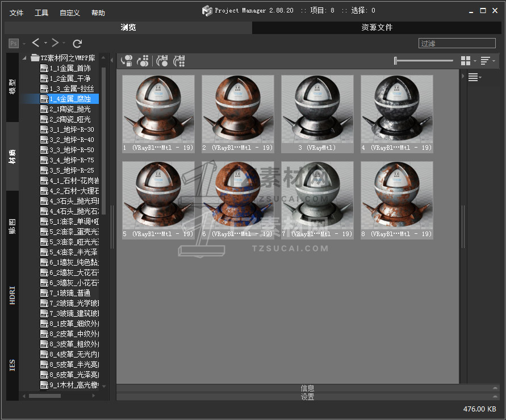The height and width of the screenshot is (420, 506).
Task: Collapse the TZ素材网之VMPP库 tree root
Action: (25, 58)
